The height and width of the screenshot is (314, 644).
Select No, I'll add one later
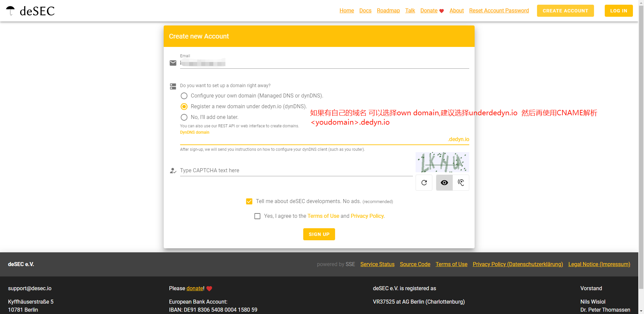coord(184,117)
